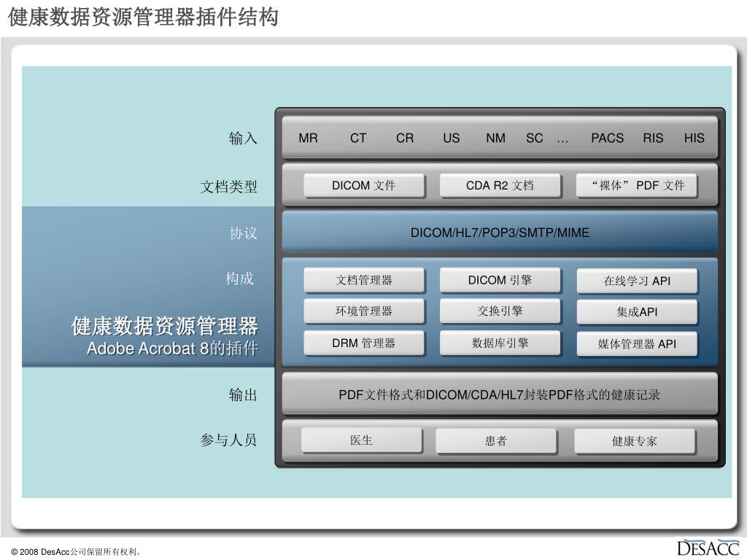
Task: Select the DICOM 引擎 box
Action: (500, 280)
